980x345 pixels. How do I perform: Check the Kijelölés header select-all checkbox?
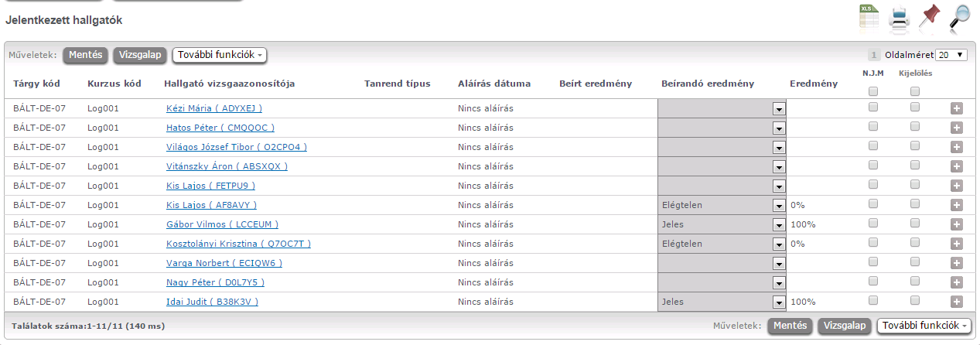(x=915, y=91)
